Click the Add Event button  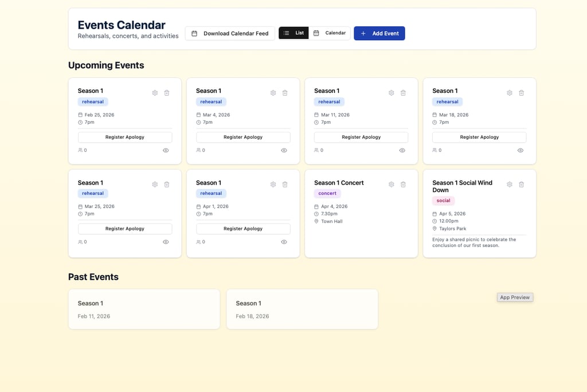point(379,33)
